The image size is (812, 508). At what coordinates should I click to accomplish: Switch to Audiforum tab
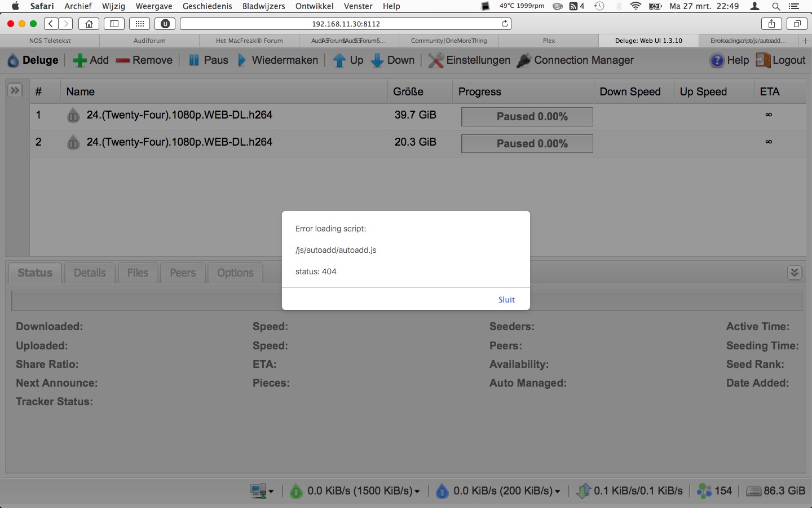[149, 41]
